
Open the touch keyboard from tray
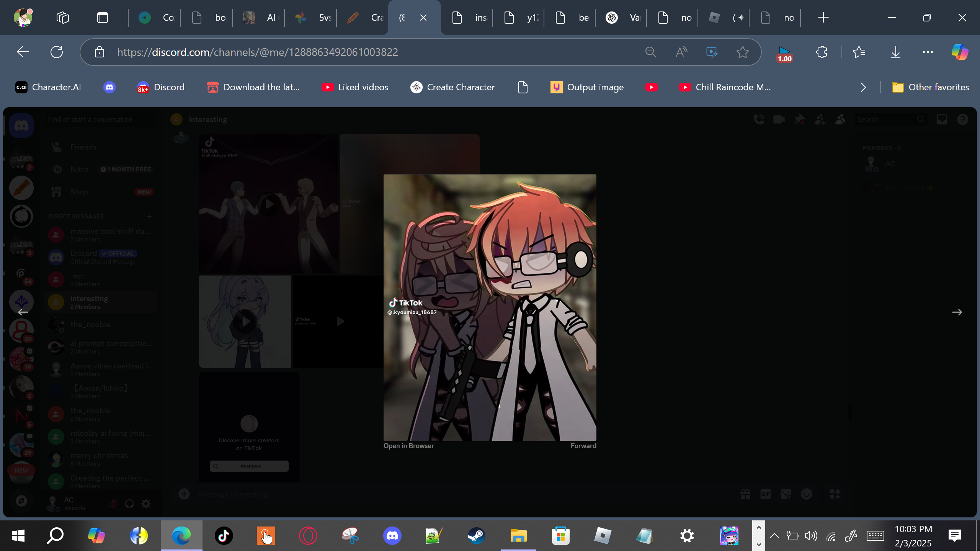pos(875,536)
